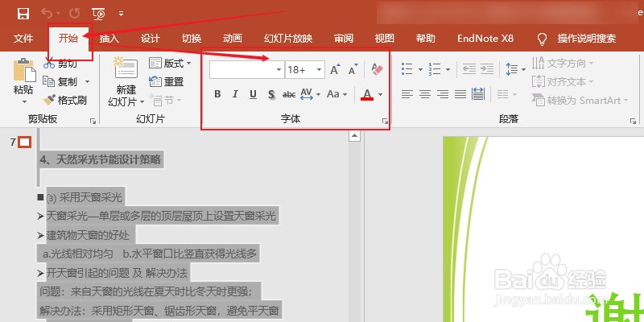Click the Redo/Repeat icon
644x322 pixels.
pos(74,14)
